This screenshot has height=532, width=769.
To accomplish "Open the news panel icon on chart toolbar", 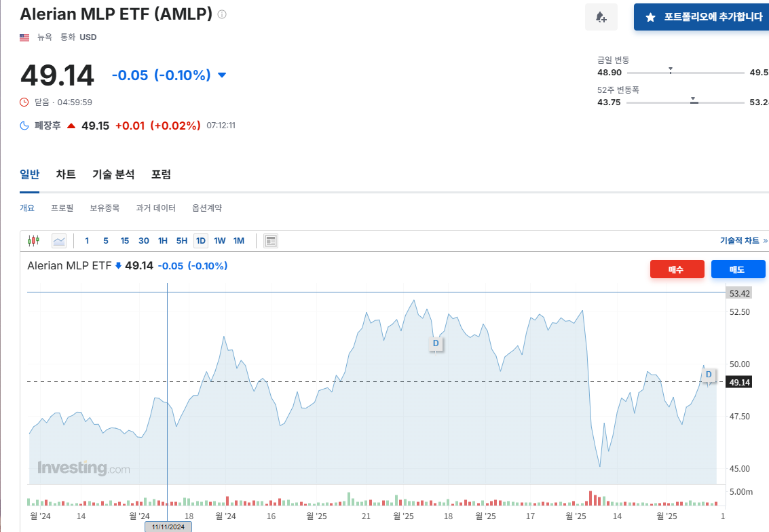I will point(270,240).
